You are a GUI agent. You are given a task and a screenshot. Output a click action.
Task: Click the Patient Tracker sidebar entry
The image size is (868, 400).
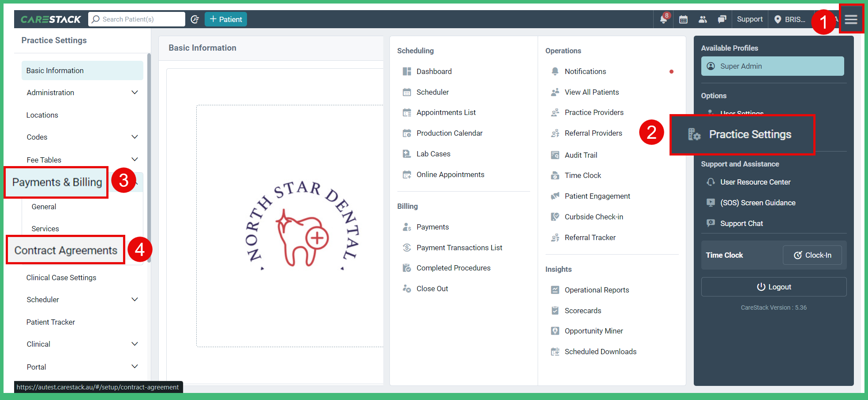point(51,322)
